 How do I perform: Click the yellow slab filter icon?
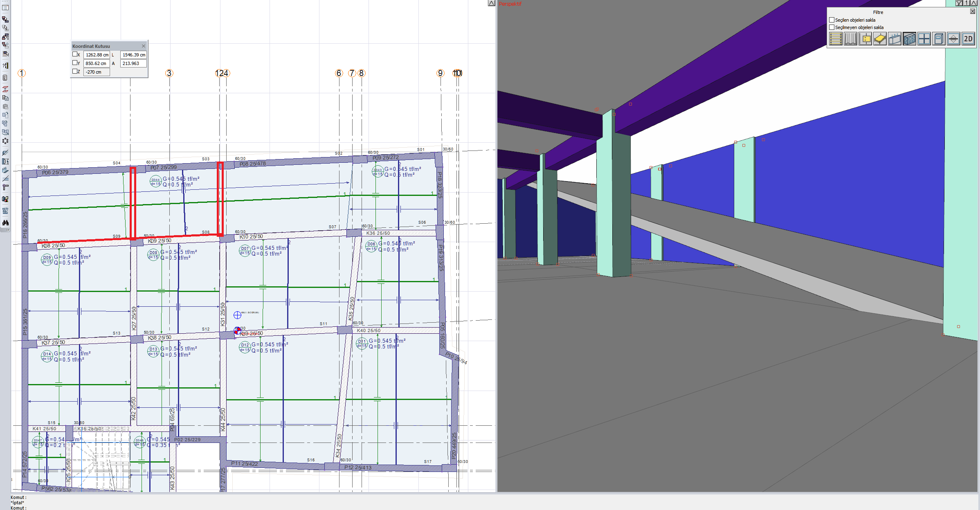point(879,39)
